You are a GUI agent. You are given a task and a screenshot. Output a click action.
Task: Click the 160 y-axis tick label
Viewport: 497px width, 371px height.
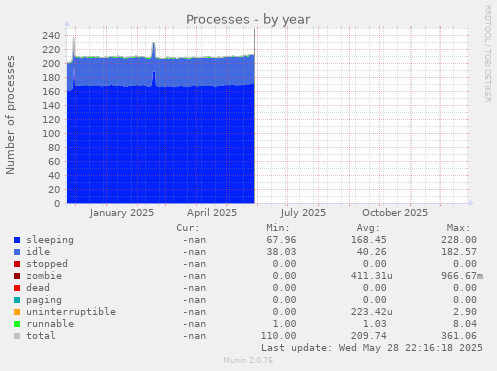click(51, 92)
